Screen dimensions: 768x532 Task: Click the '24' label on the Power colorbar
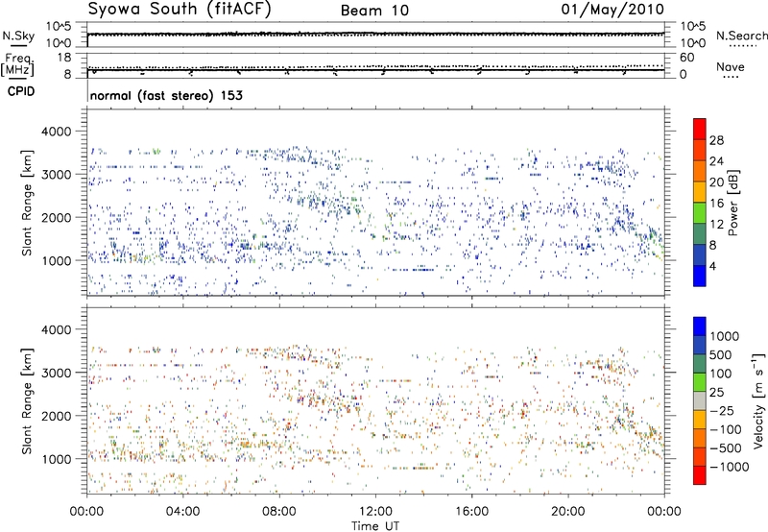[x=716, y=161]
